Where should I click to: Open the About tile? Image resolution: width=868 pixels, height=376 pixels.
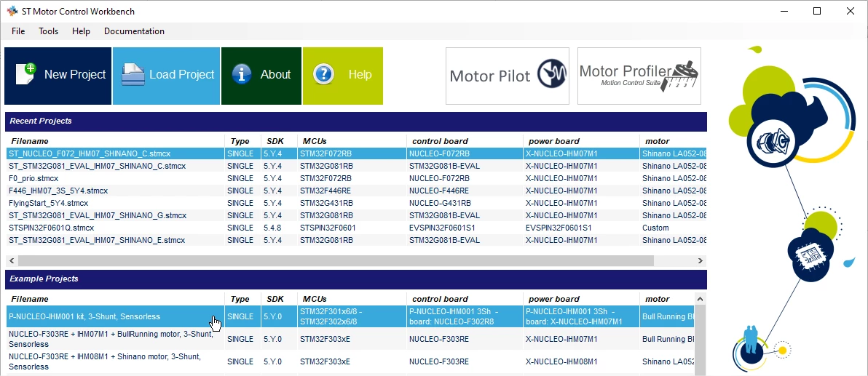[261, 76]
